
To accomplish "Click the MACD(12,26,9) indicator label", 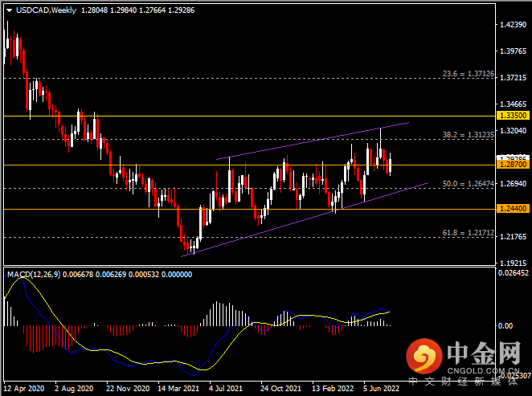I will click(x=34, y=274).
